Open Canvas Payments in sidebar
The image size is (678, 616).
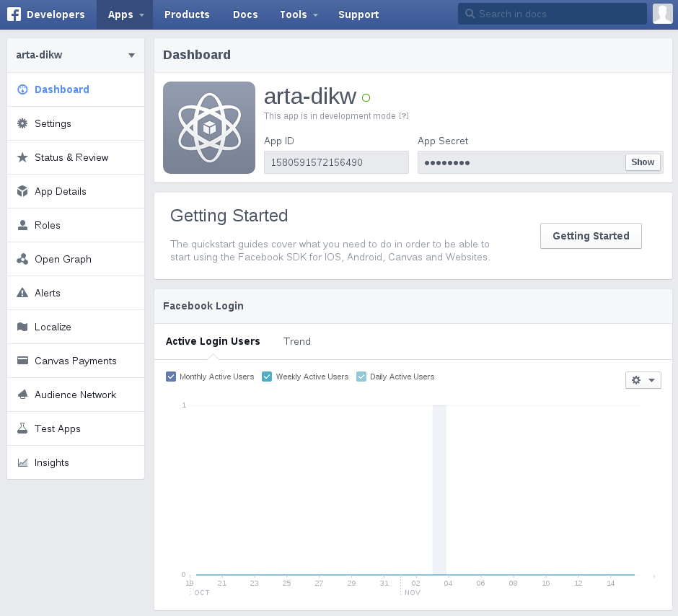(22, 361)
